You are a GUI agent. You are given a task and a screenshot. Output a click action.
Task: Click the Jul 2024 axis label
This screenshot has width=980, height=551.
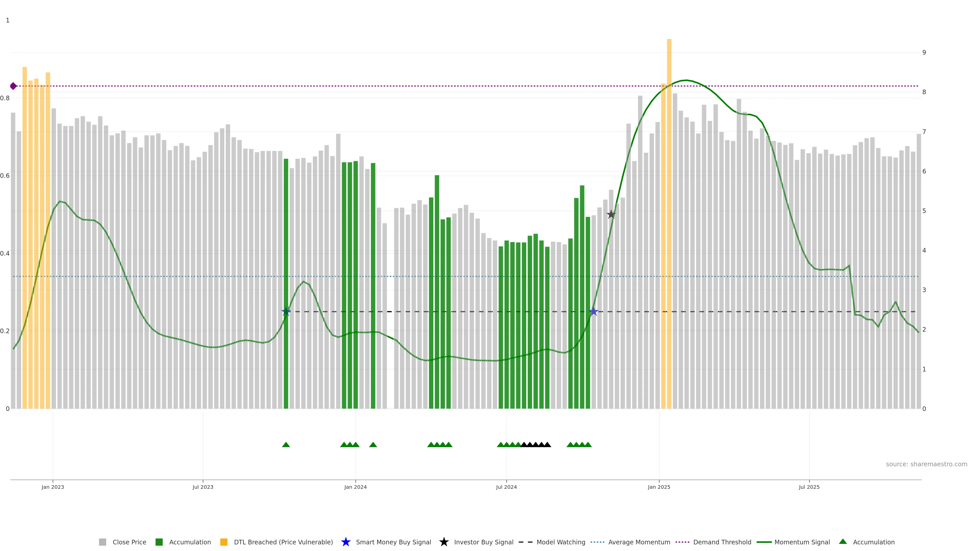506,487
